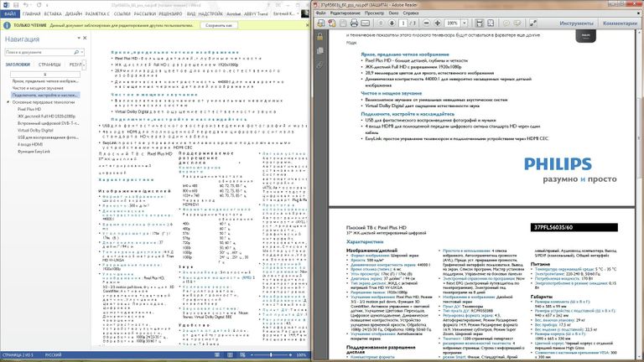This screenshot has width=644, height=362.
Task: Click the redo icon in Word title bar
Action: (39, 5)
